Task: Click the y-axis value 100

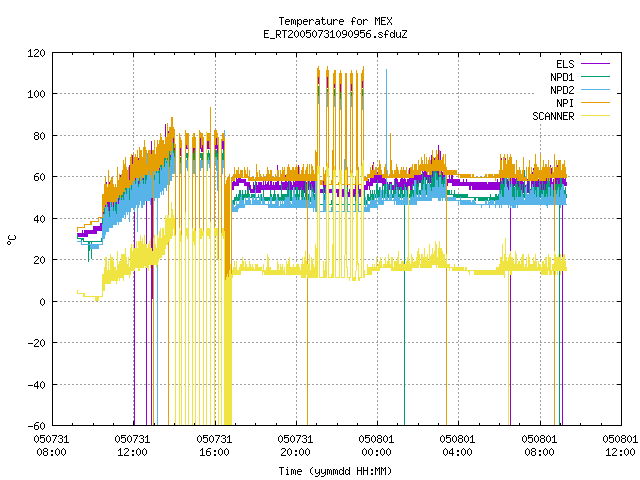Action: (36, 94)
